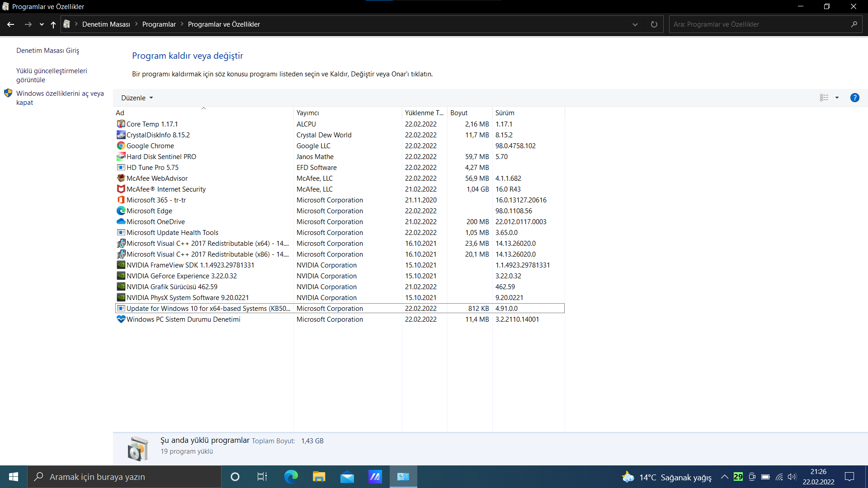
Task: Open recent locations dropdown arrow
Action: pos(42,24)
